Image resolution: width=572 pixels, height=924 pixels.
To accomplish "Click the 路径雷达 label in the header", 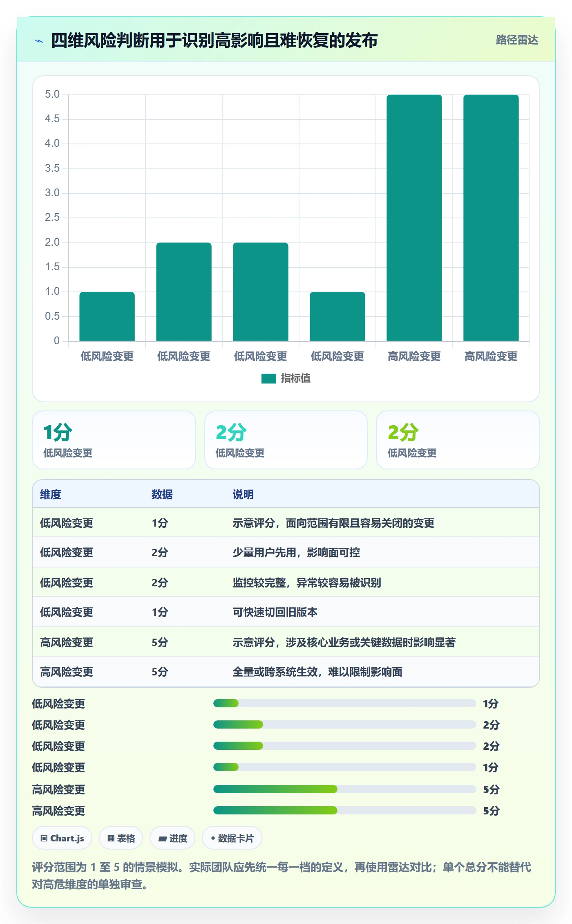I will click(x=517, y=40).
